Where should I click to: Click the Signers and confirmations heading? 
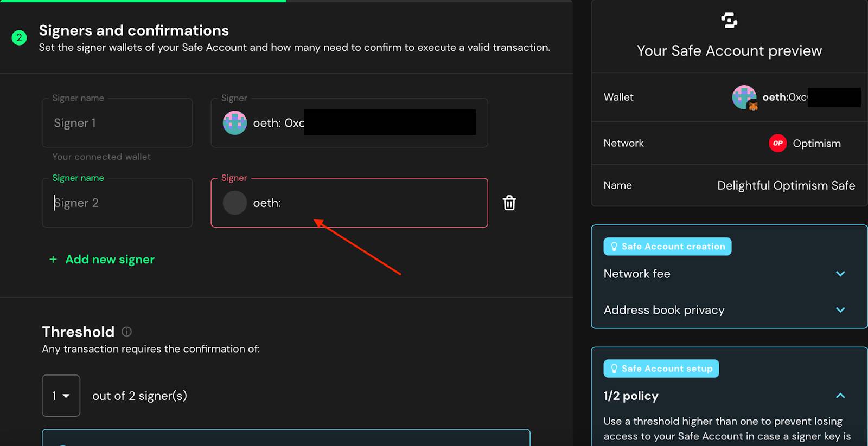134,30
